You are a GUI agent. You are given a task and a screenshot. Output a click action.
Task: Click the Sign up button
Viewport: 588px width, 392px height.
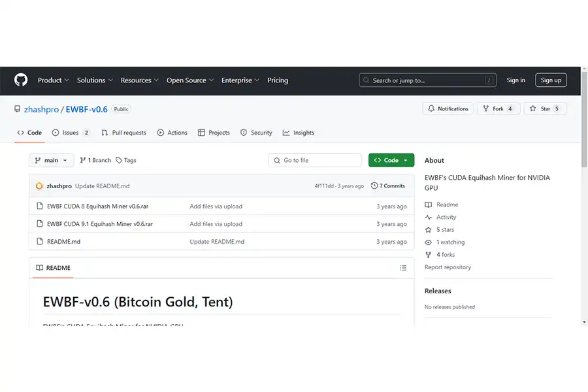point(551,80)
